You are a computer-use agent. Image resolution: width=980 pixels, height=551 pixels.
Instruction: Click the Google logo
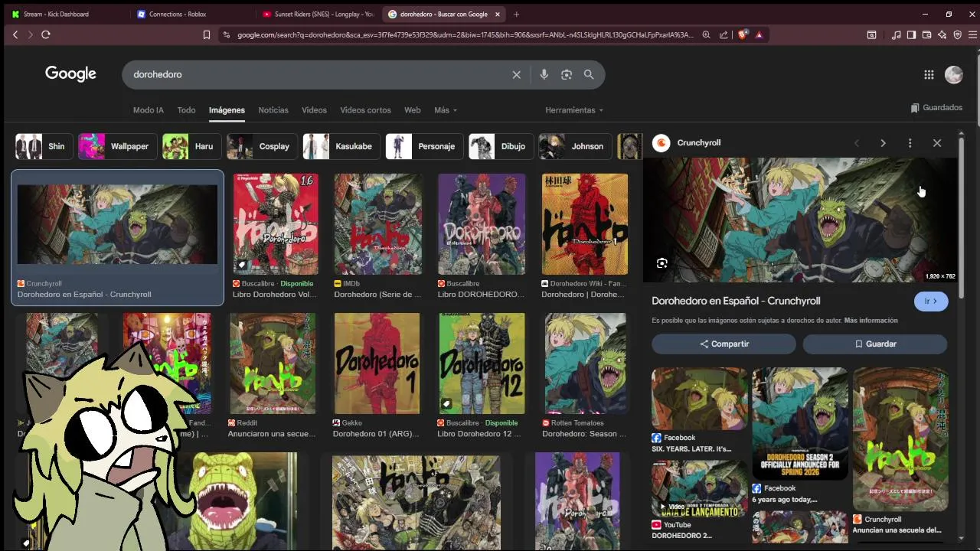tap(70, 73)
